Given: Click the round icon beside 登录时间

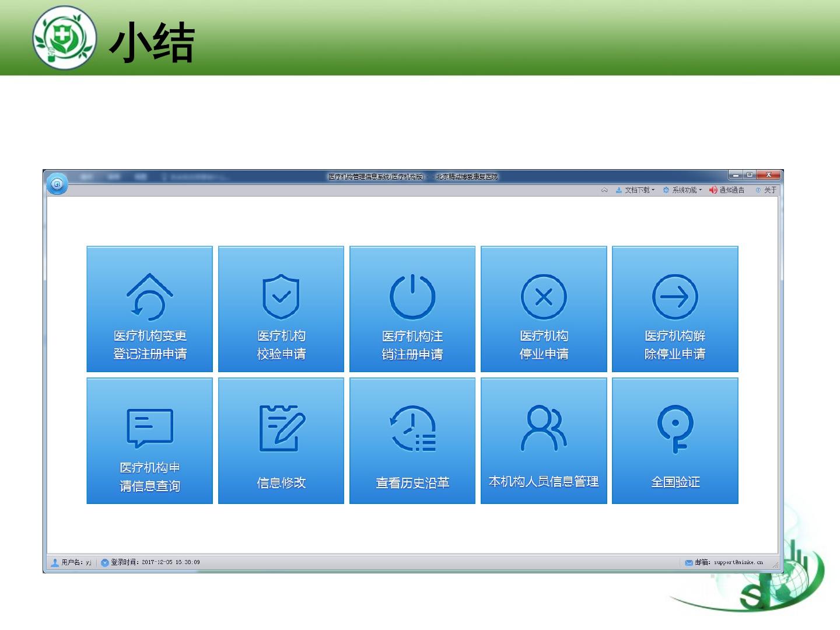Looking at the screenshot, I should tap(105, 563).
